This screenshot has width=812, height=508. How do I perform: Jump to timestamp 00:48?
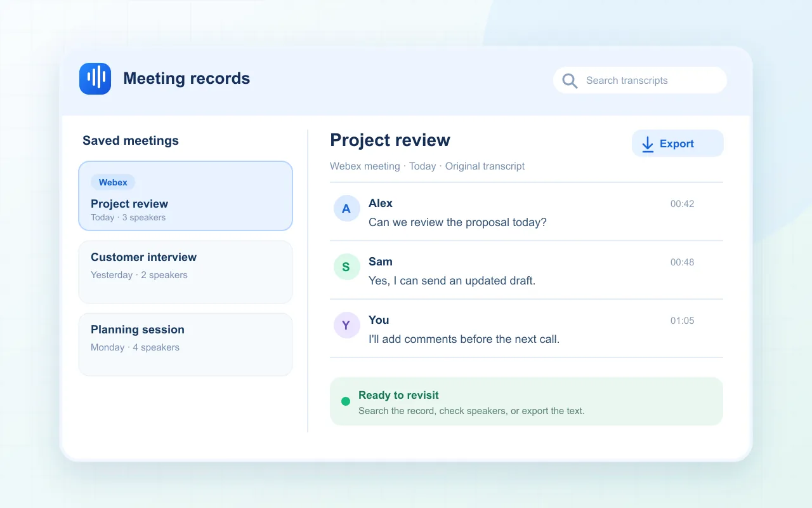tap(683, 262)
